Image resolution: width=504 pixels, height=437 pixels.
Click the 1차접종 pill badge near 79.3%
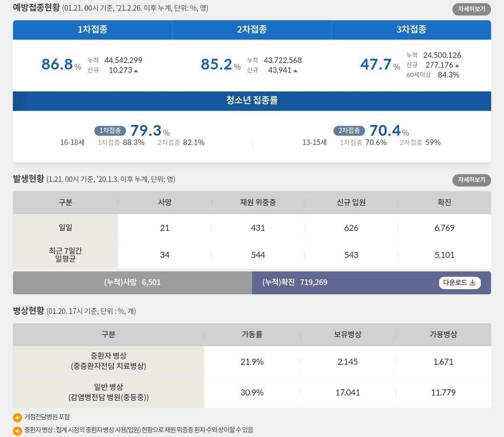click(x=110, y=131)
